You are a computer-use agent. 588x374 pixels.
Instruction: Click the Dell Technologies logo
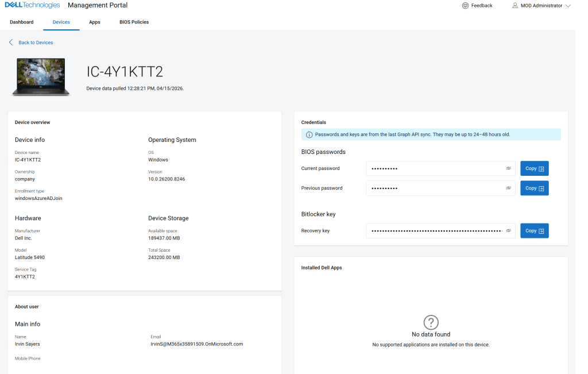coord(32,5)
